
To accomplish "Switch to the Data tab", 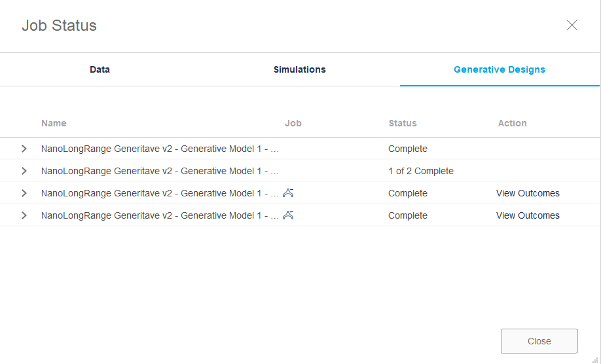I will tap(100, 69).
